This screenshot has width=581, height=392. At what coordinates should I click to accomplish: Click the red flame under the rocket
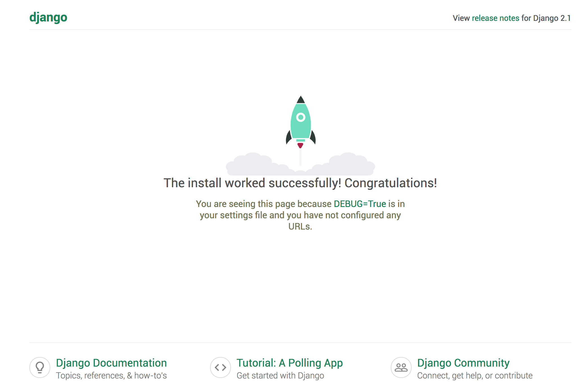coord(300,146)
